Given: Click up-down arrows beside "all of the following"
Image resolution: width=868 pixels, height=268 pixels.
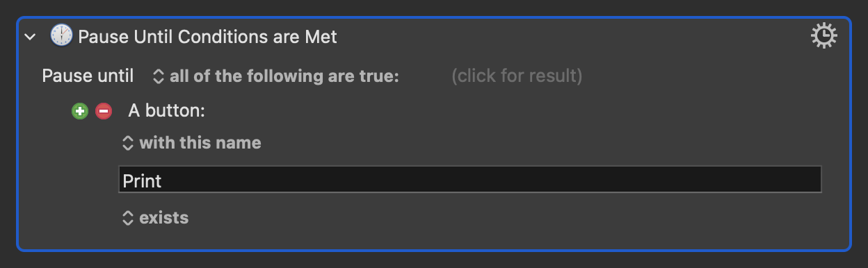Looking at the screenshot, I should (x=158, y=76).
